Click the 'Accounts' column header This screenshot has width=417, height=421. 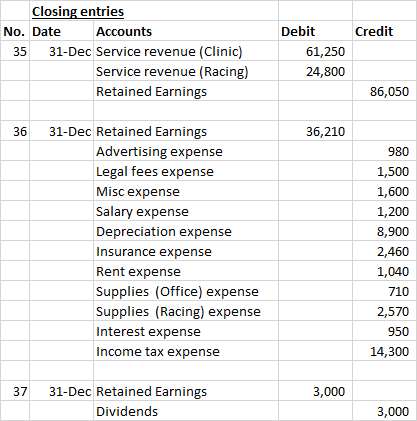pos(186,31)
